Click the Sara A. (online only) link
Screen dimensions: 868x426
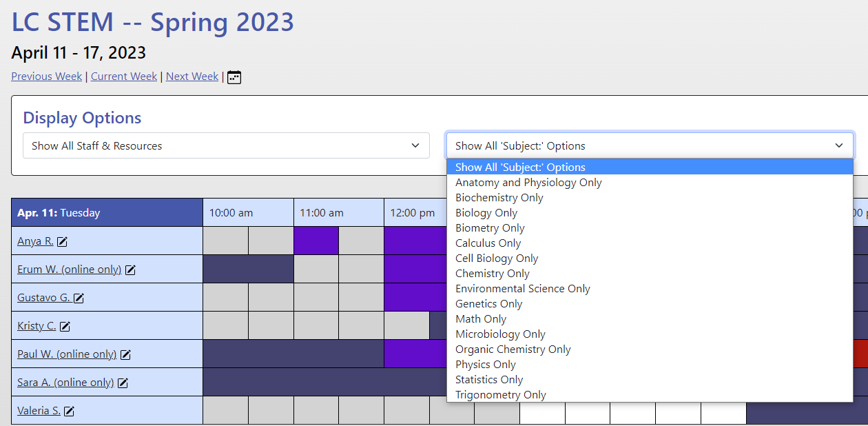point(65,382)
